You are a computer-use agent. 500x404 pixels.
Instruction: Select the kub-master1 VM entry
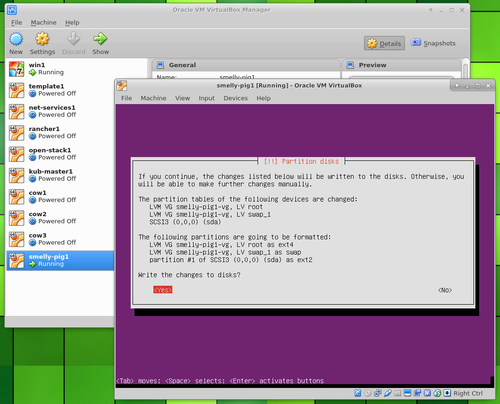click(x=60, y=175)
